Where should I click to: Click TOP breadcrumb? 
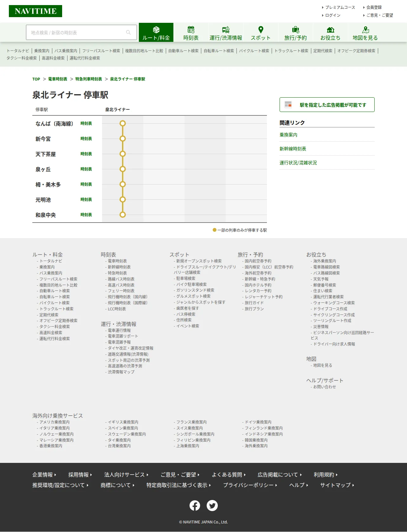pyautogui.click(x=36, y=79)
